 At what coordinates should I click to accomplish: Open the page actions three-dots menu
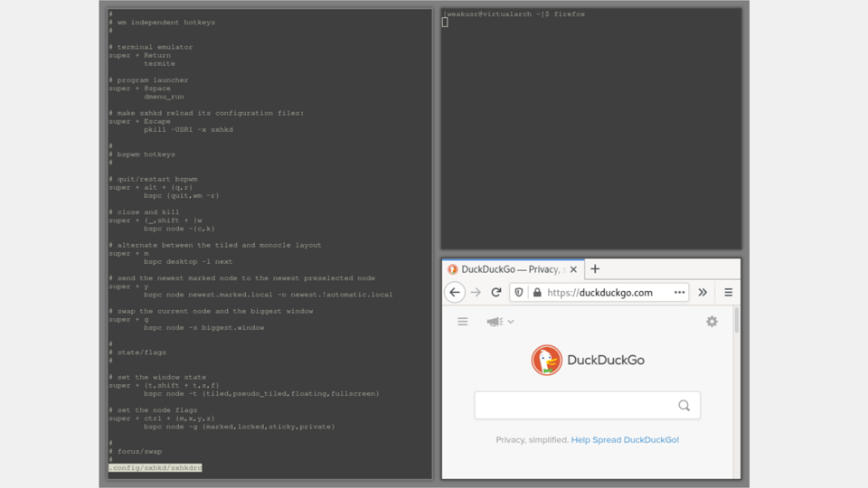point(679,293)
